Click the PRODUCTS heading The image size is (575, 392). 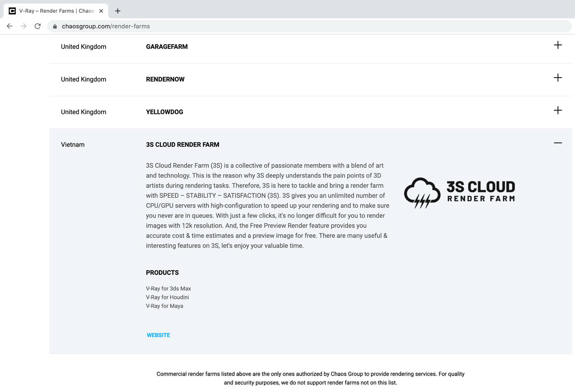162,273
